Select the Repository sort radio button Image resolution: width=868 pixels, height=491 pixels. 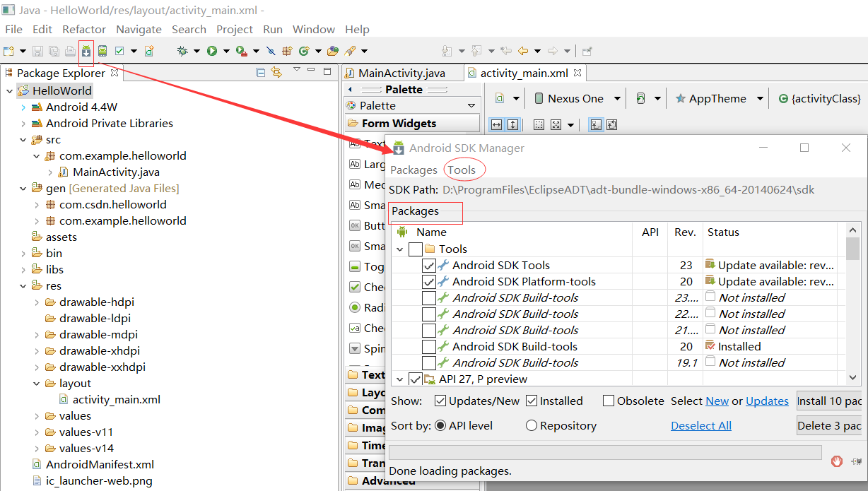pyautogui.click(x=532, y=425)
